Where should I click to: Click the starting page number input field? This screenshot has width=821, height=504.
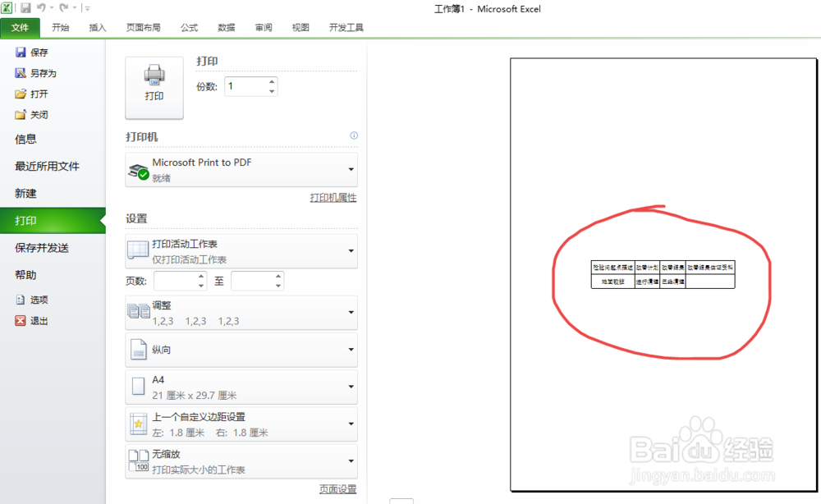point(177,280)
